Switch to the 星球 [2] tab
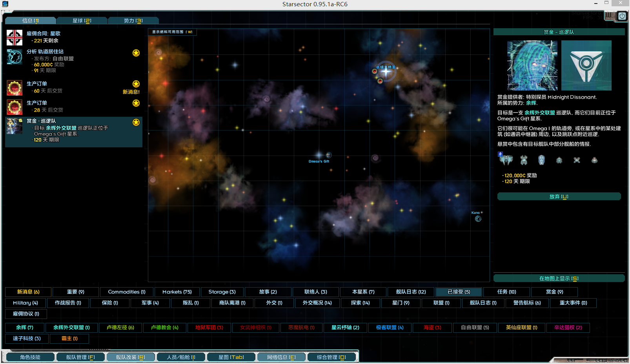Image resolution: width=630 pixels, height=364 pixels. pos(82,21)
